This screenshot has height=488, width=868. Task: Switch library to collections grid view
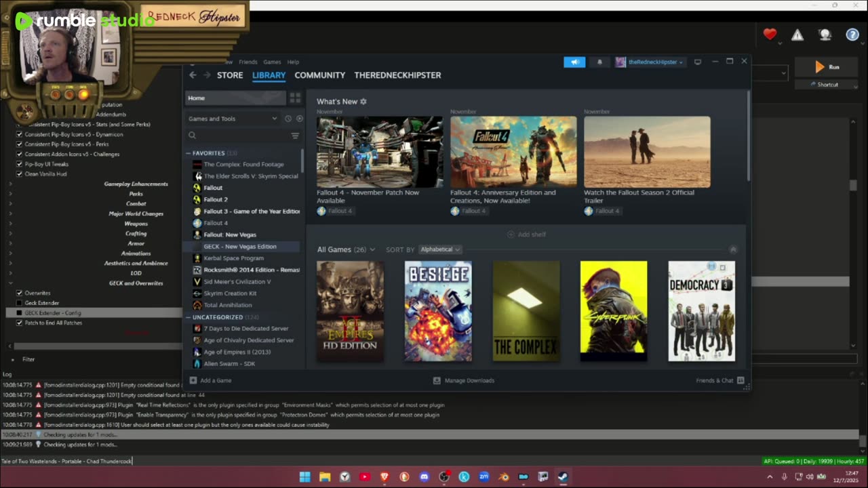coord(295,98)
